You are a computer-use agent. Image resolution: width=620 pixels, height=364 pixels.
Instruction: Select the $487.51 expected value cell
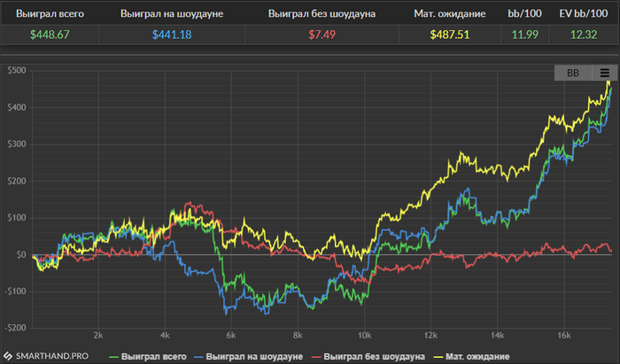point(450,35)
